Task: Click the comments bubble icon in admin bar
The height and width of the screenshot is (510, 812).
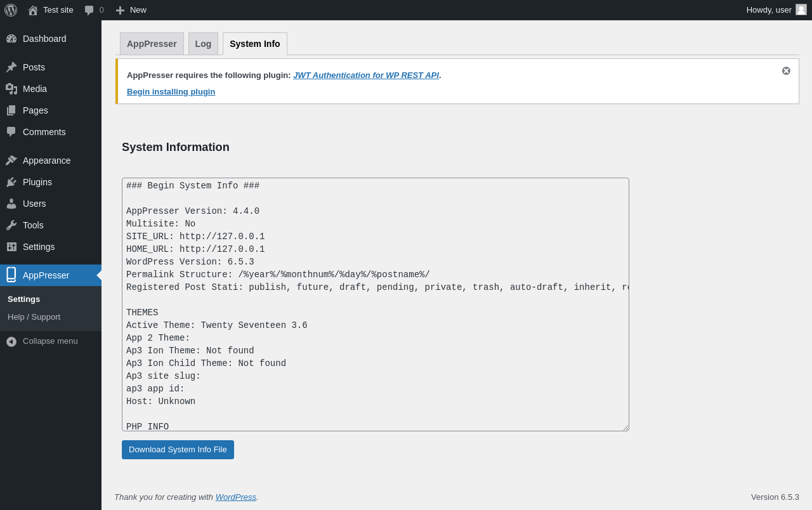Action: pyautogui.click(x=89, y=10)
